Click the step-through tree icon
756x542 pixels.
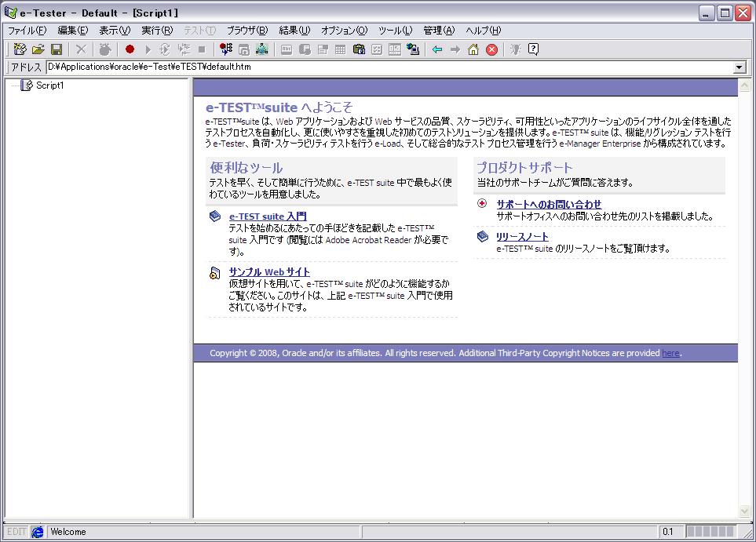184,49
